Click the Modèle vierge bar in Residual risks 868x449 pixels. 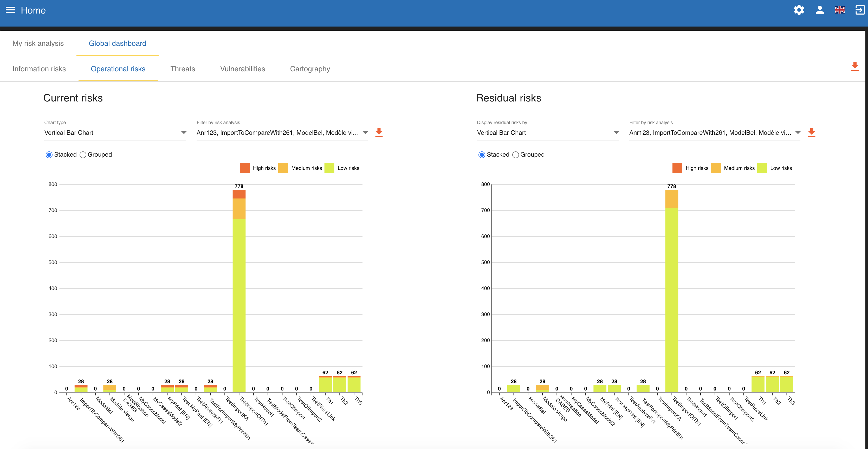[x=542, y=389]
